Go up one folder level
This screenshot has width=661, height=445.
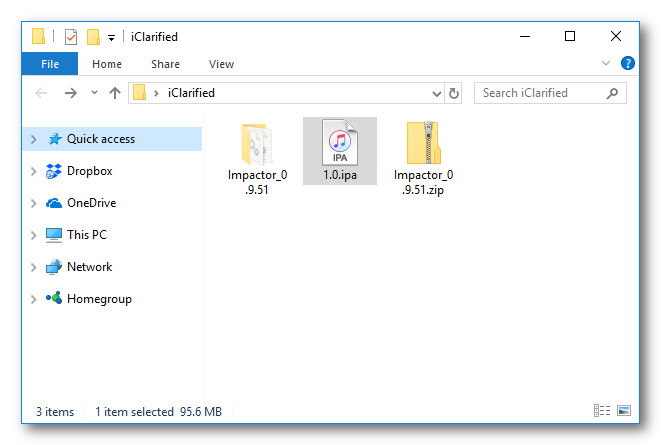coord(115,93)
